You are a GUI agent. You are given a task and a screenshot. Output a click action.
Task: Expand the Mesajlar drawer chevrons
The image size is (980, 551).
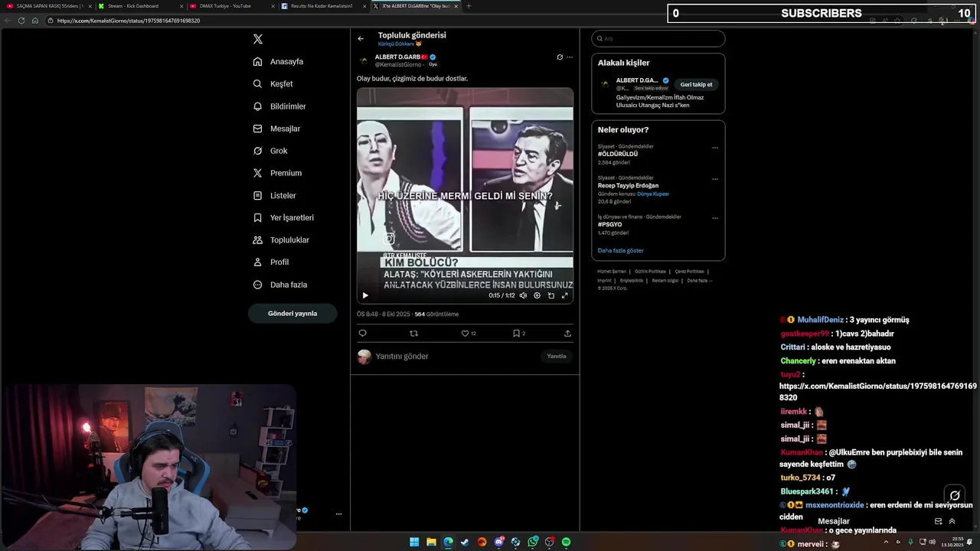[952, 521]
